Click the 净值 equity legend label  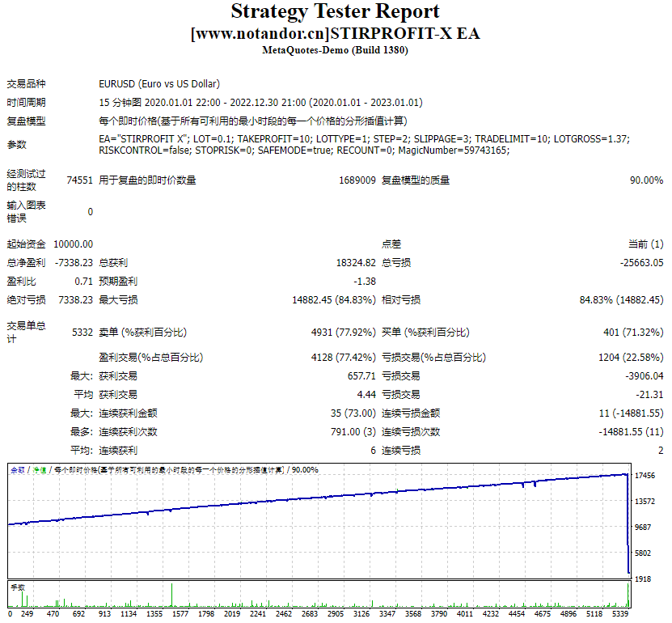click(40, 470)
